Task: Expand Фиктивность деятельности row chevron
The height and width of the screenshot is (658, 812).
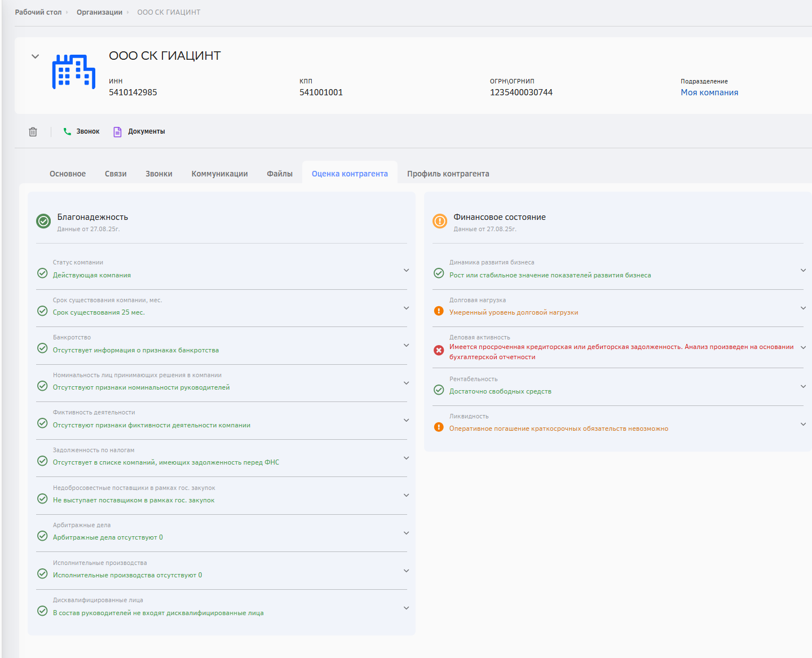Action: click(406, 420)
